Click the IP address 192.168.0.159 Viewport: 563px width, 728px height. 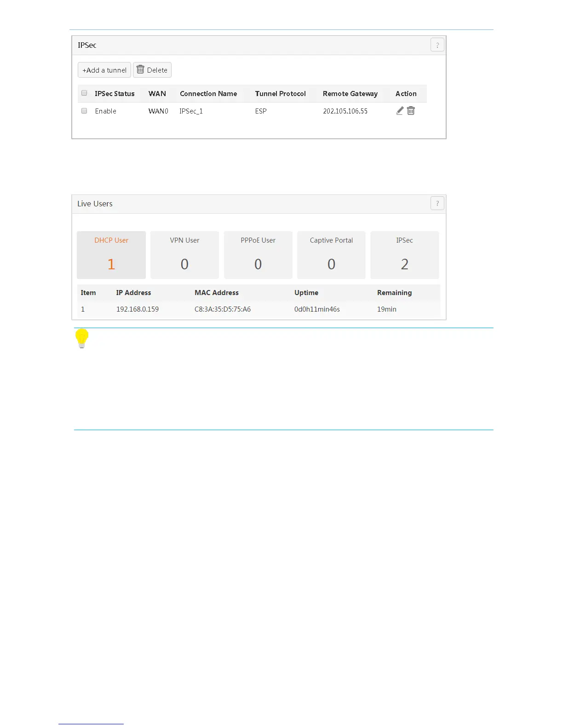coord(138,309)
